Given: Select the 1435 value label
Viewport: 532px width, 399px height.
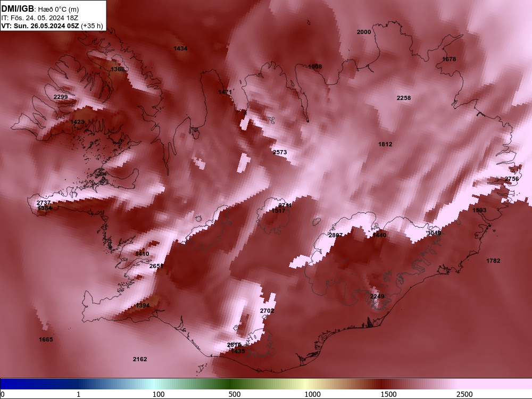Looking at the screenshot, I should (x=238, y=351).
